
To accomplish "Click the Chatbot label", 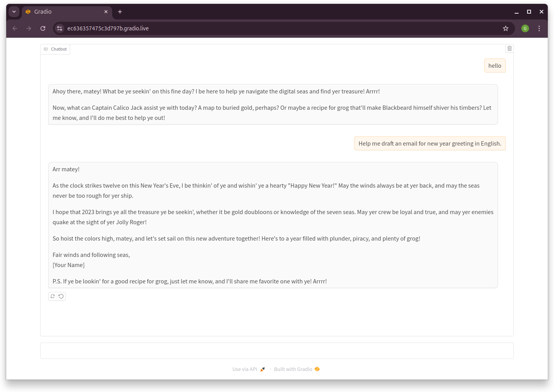I will tap(55, 49).
